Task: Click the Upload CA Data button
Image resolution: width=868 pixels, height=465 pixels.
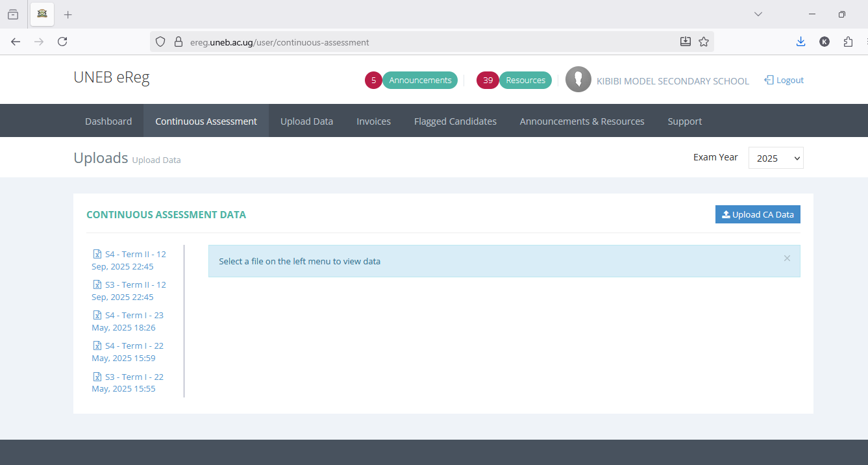Action: pyautogui.click(x=758, y=214)
